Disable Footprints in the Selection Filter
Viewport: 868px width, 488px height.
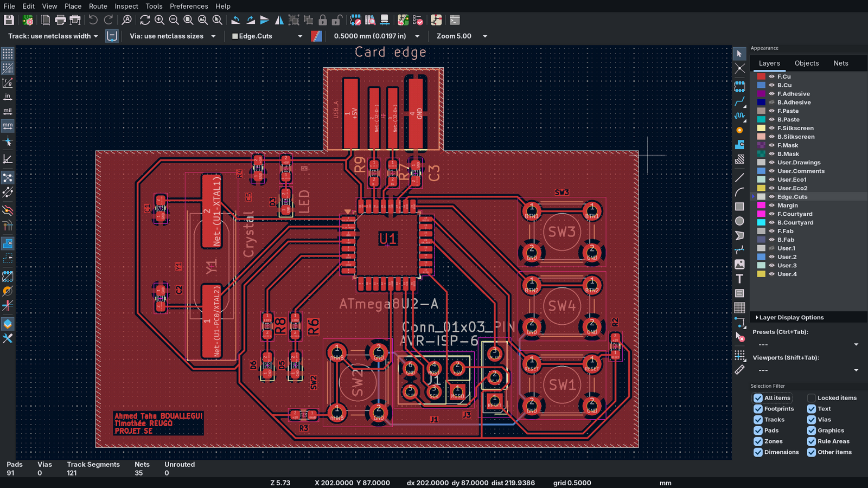[757, 408]
